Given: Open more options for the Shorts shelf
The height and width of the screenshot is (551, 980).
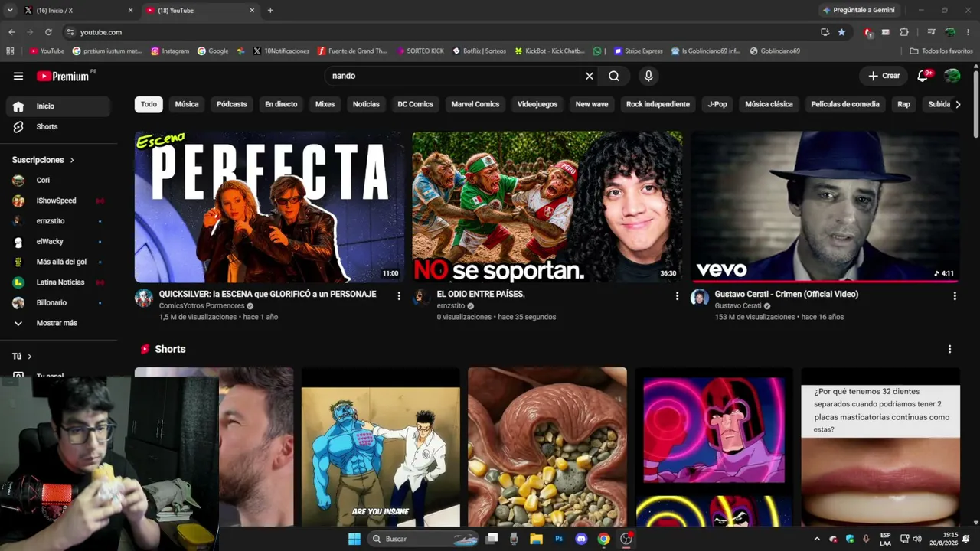Looking at the screenshot, I should point(950,349).
